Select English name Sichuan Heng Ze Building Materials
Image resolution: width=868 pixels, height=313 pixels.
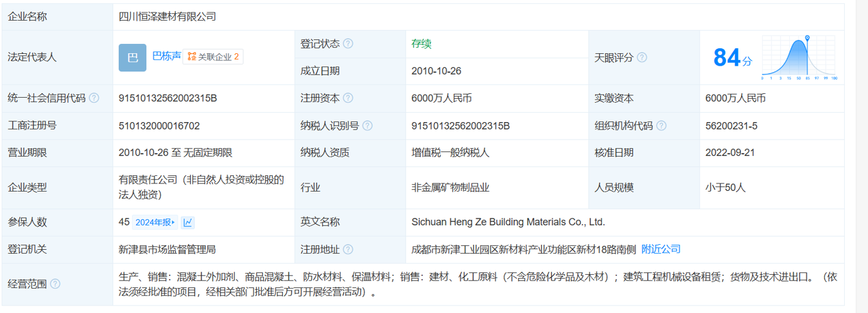click(508, 222)
